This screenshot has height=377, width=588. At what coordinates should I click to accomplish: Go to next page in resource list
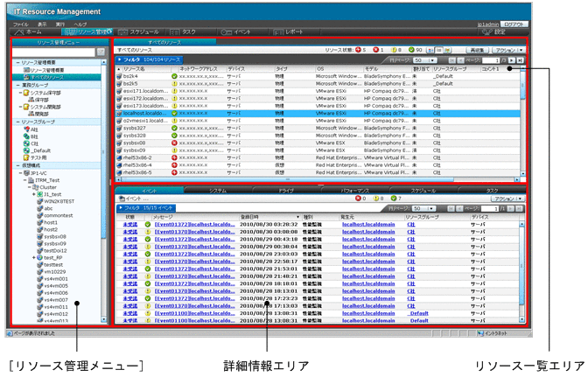click(x=512, y=60)
